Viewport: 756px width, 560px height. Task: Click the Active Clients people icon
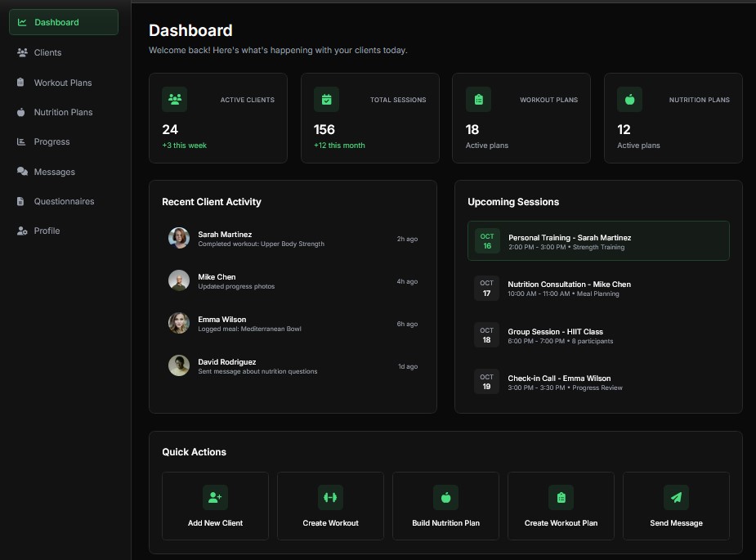(174, 100)
